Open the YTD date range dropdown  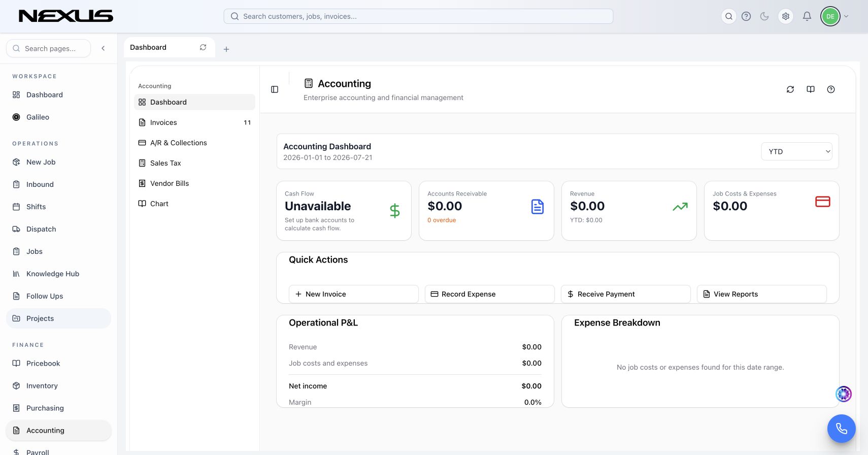(796, 151)
